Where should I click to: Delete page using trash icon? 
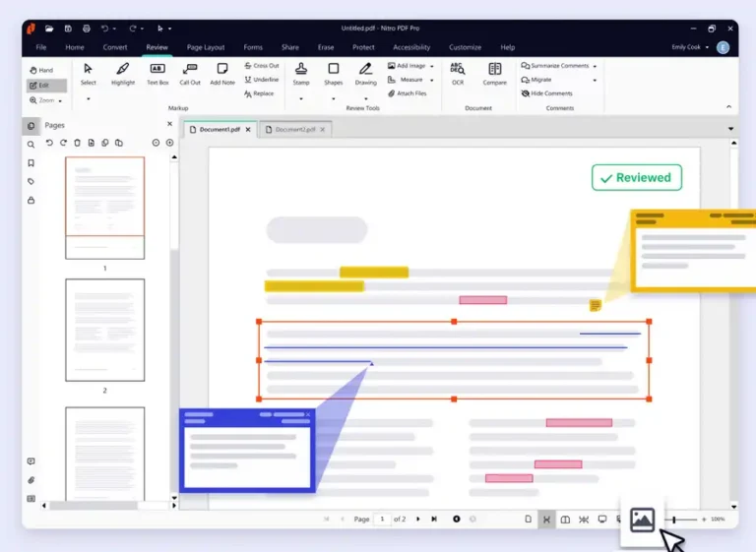pyautogui.click(x=77, y=143)
